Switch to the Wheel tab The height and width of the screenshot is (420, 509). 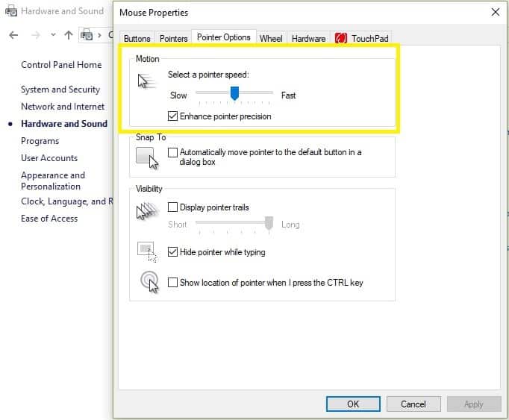[271, 39]
